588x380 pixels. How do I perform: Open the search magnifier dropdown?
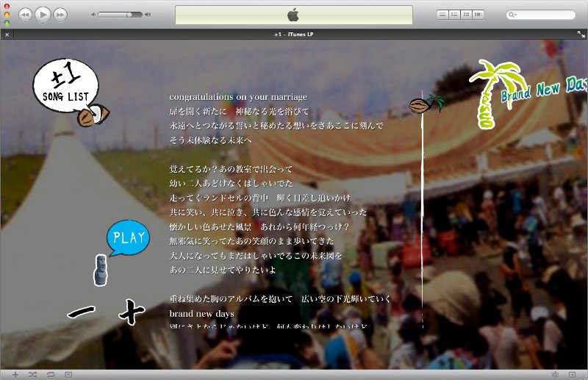pos(512,14)
